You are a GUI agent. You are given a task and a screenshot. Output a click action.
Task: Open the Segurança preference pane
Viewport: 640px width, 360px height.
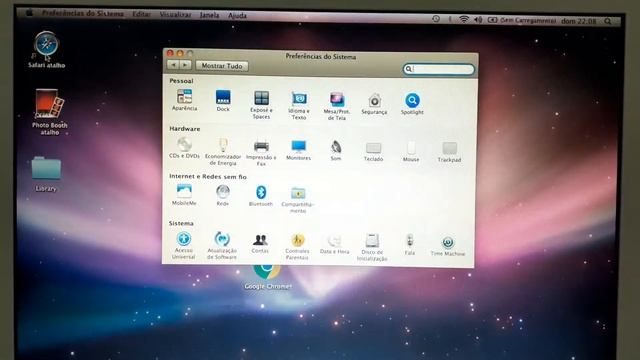pyautogui.click(x=374, y=104)
